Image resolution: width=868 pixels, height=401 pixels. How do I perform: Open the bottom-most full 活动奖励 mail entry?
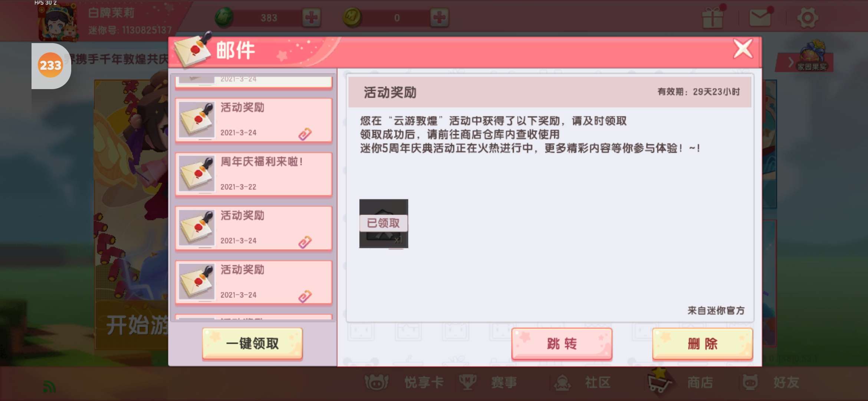point(254,282)
